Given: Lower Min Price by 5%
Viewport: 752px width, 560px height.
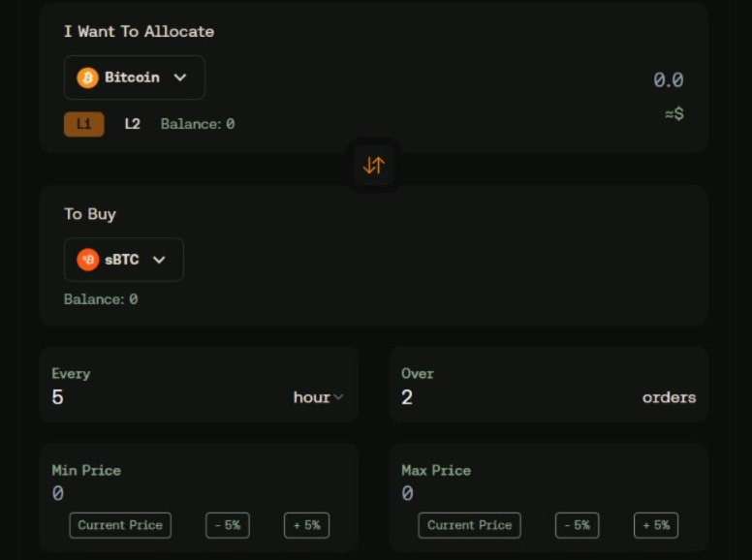Looking at the screenshot, I should coord(228,525).
